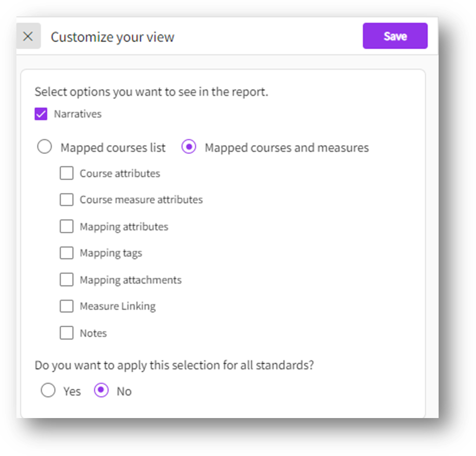This screenshot has width=476, height=456.
Task: Click the 'Measure Linking' label text
Action: (x=117, y=306)
